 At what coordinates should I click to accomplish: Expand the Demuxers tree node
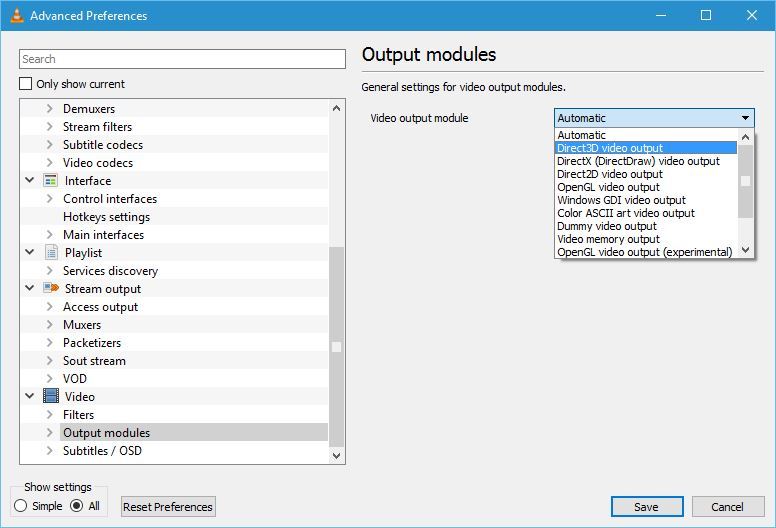click(49, 108)
